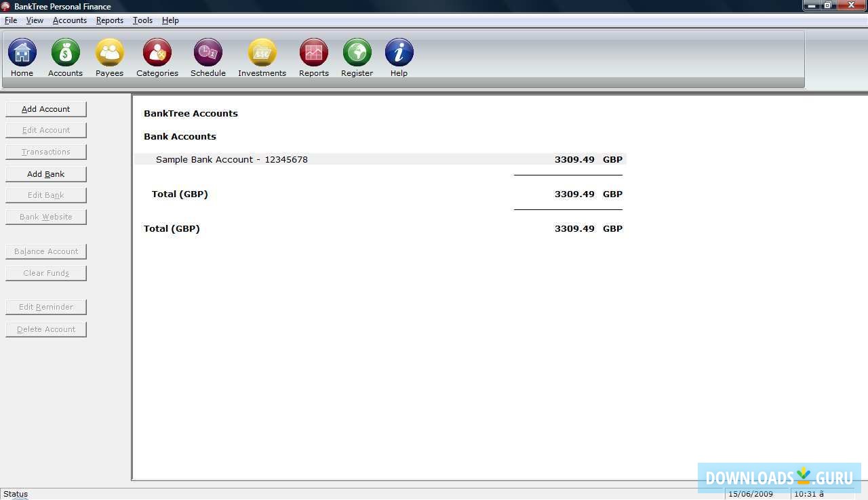The height and width of the screenshot is (500, 868).
Task: Open the Help menu in menu bar
Action: pyautogui.click(x=170, y=20)
